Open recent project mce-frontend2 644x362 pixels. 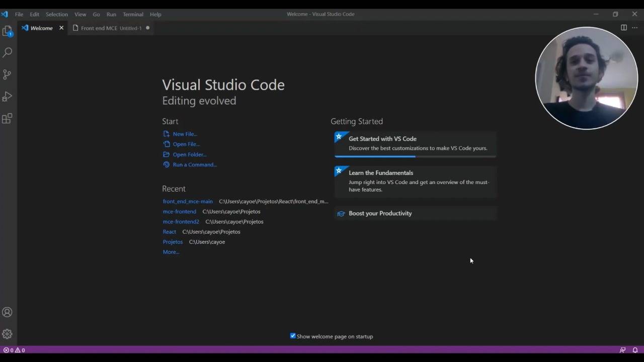181,222
